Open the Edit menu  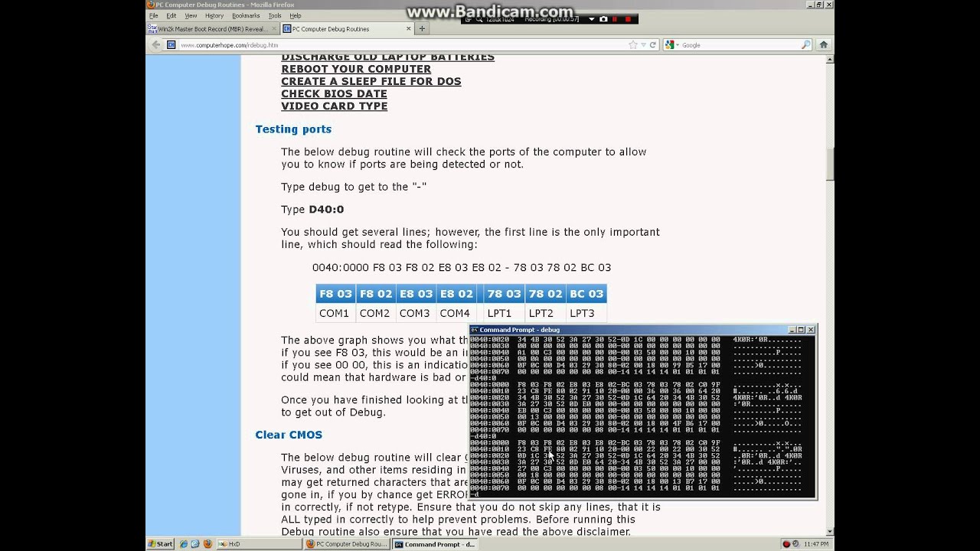[x=171, y=15]
